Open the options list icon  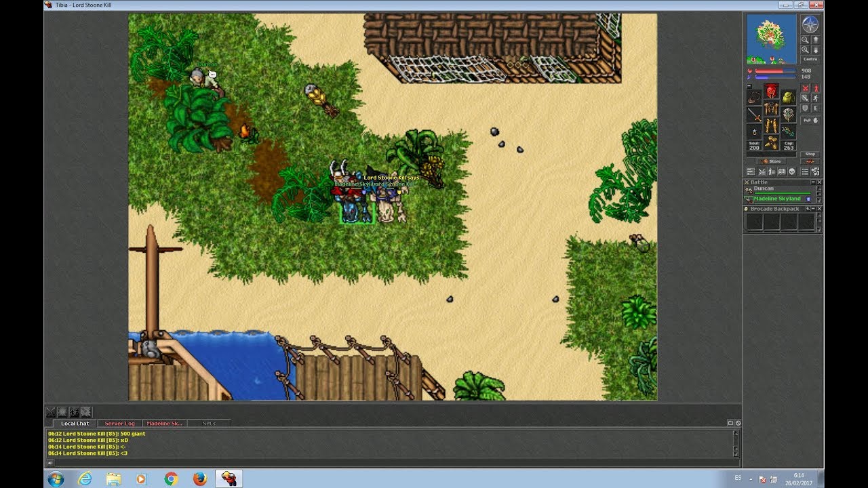806,171
